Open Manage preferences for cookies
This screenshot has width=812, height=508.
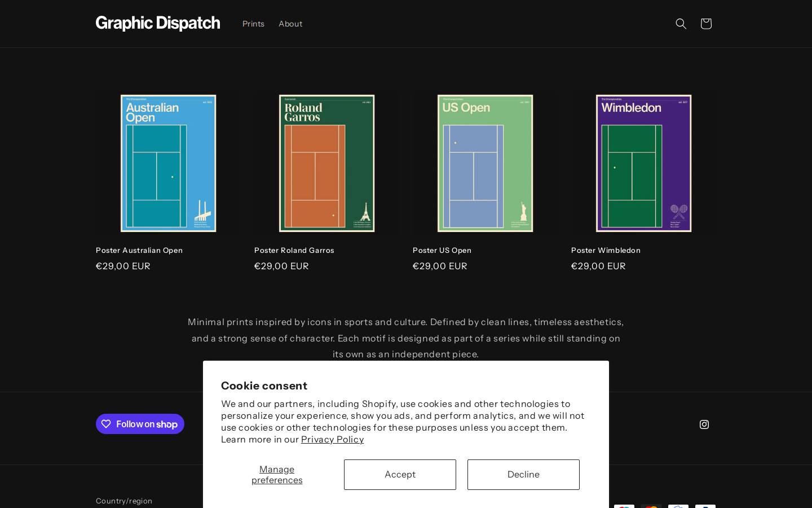[277, 475]
